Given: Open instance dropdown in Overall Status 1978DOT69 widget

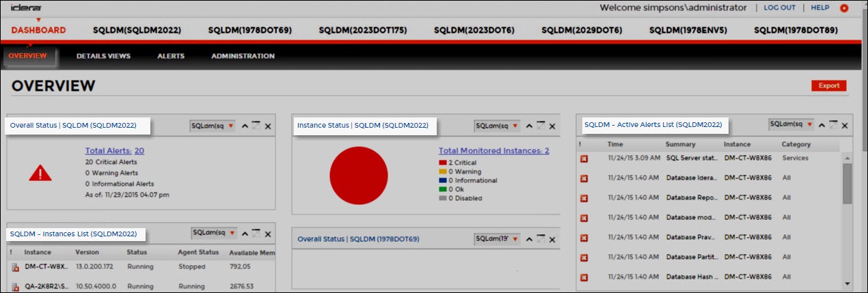Looking at the screenshot, I should (x=498, y=239).
